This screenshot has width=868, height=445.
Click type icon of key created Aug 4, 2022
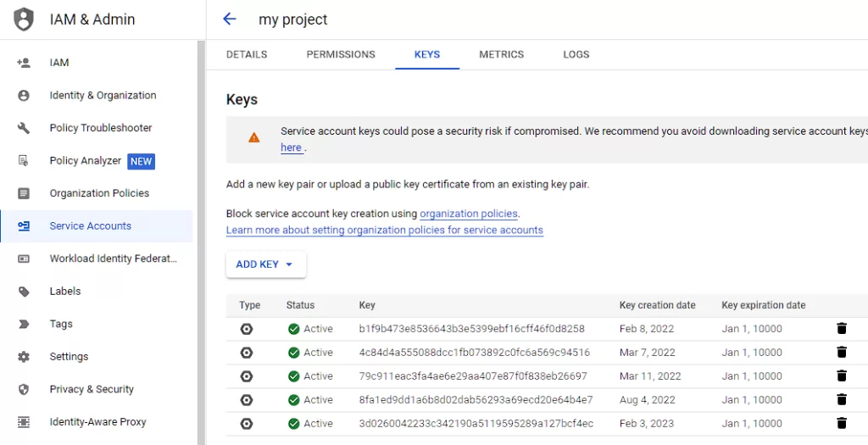tap(247, 399)
